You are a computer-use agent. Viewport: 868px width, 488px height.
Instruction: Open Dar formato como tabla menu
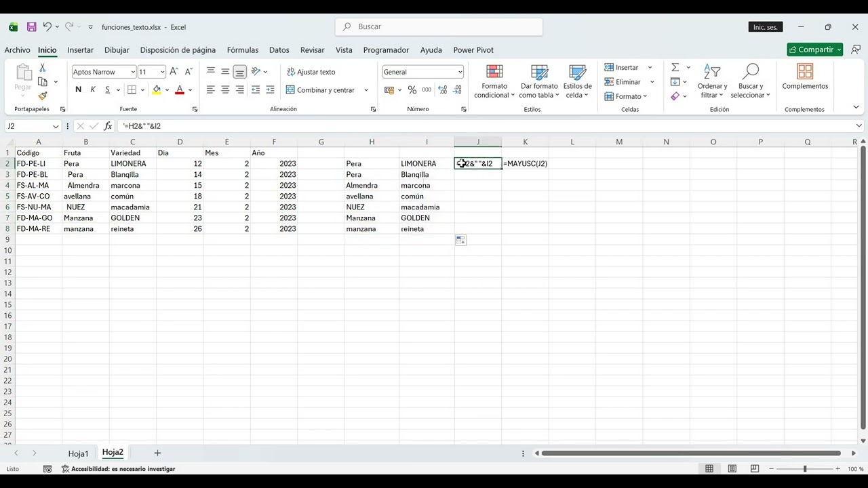pyautogui.click(x=539, y=82)
